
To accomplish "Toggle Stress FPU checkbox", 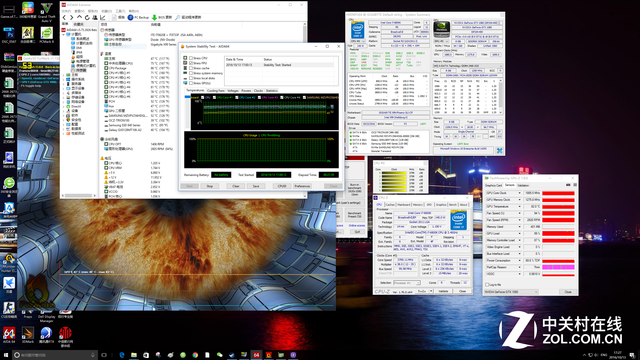I will 191,63.
